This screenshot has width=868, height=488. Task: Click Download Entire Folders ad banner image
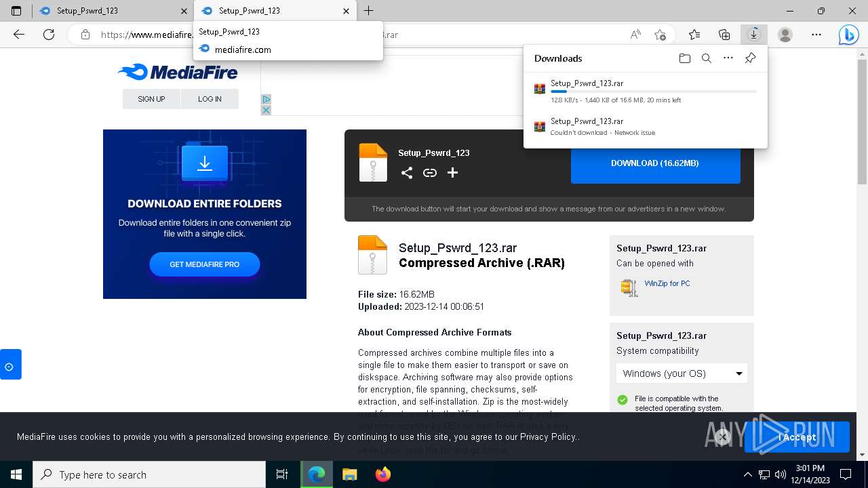pos(205,214)
